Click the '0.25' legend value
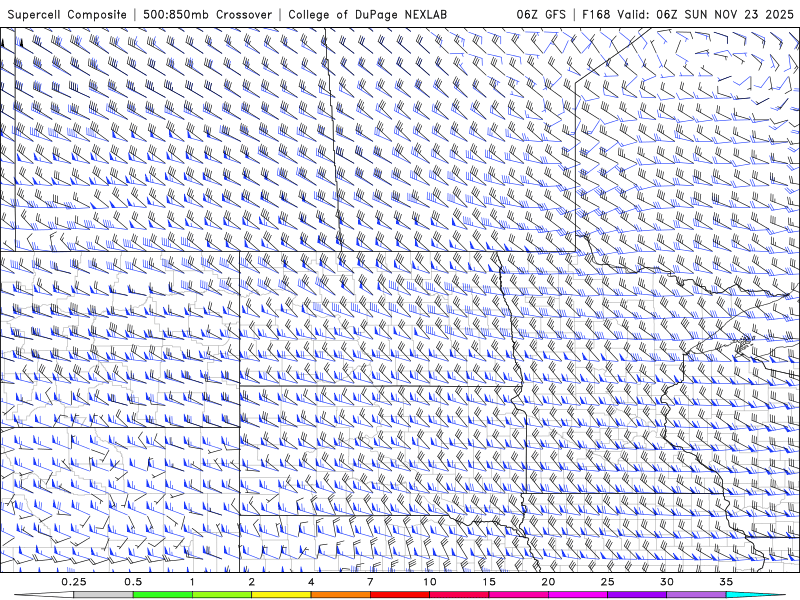The height and width of the screenshot is (600, 800). point(74,582)
